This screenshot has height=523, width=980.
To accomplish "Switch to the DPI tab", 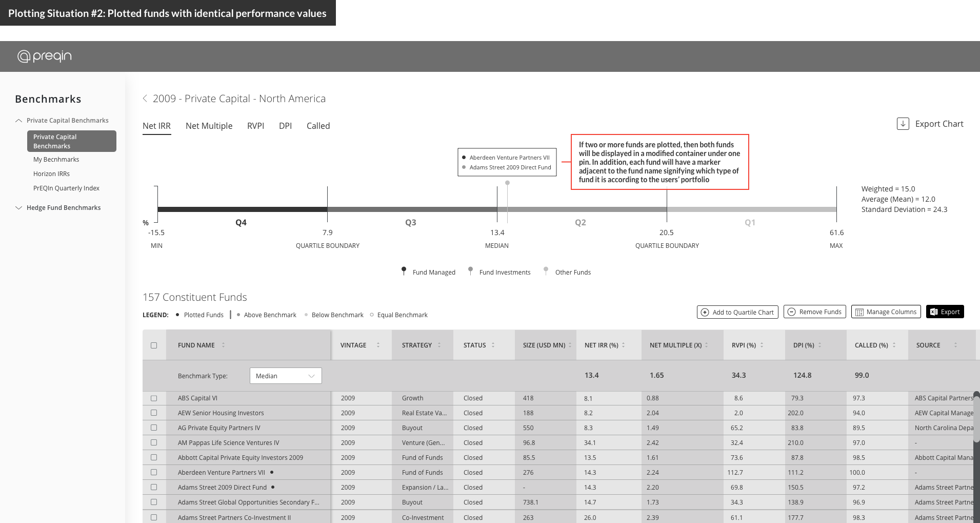I will click(285, 126).
